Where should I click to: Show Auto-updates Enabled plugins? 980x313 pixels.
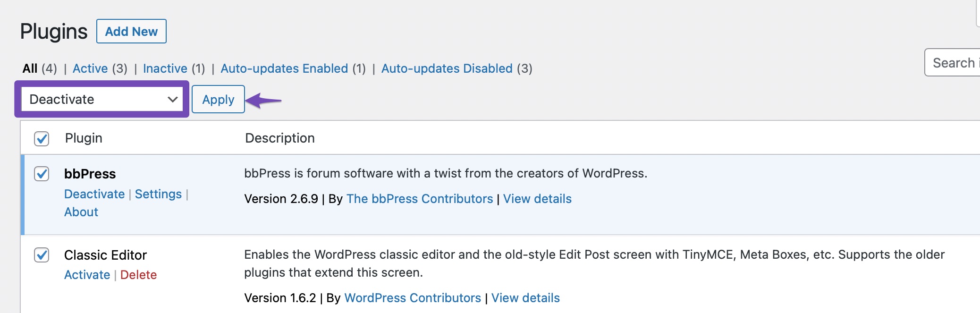click(x=284, y=68)
